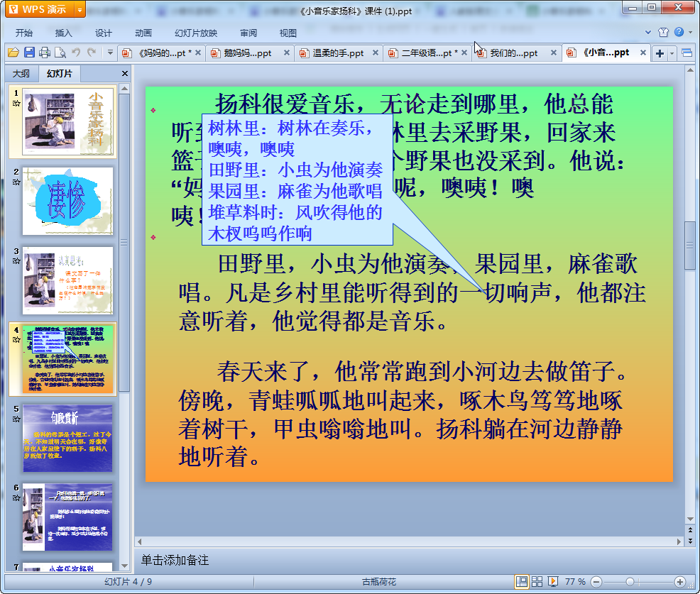Go to next slide with double-down arrow
The width and height of the screenshot is (700, 594).
[x=690, y=541]
